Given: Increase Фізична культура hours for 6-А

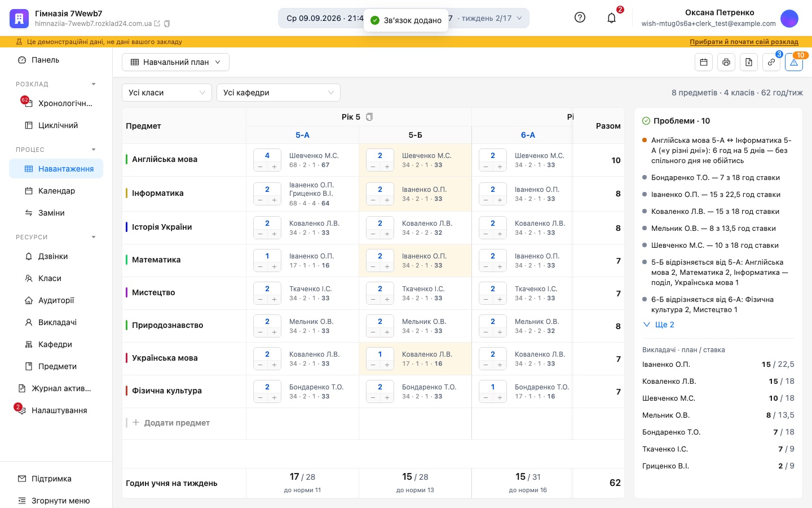Looking at the screenshot, I should (x=500, y=398).
